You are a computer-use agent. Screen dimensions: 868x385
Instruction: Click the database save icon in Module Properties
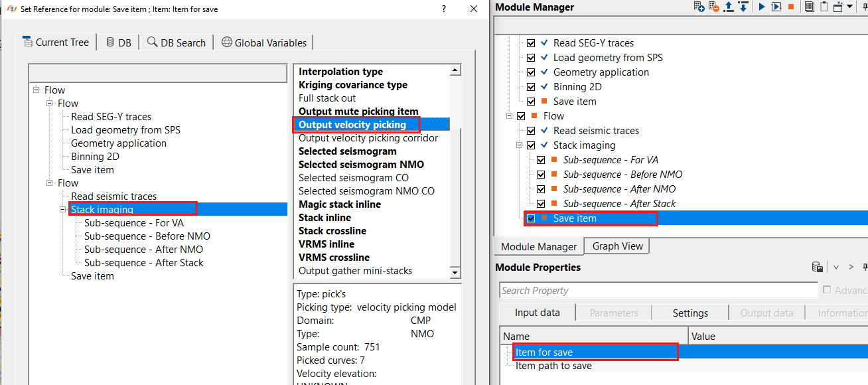pos(818,268)
